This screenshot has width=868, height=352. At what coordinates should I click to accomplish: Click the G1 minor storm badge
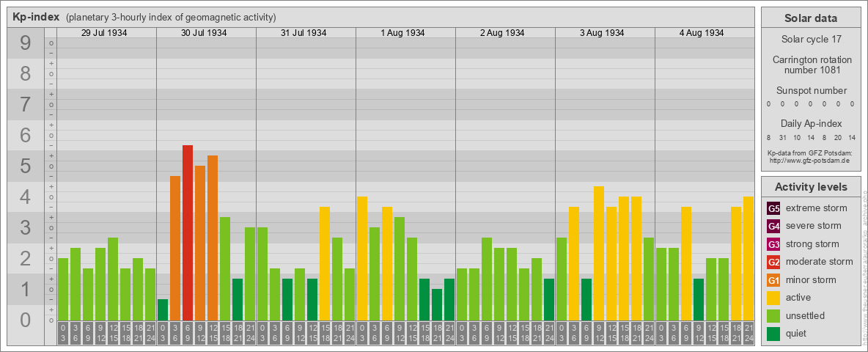[x=773, y=280]
